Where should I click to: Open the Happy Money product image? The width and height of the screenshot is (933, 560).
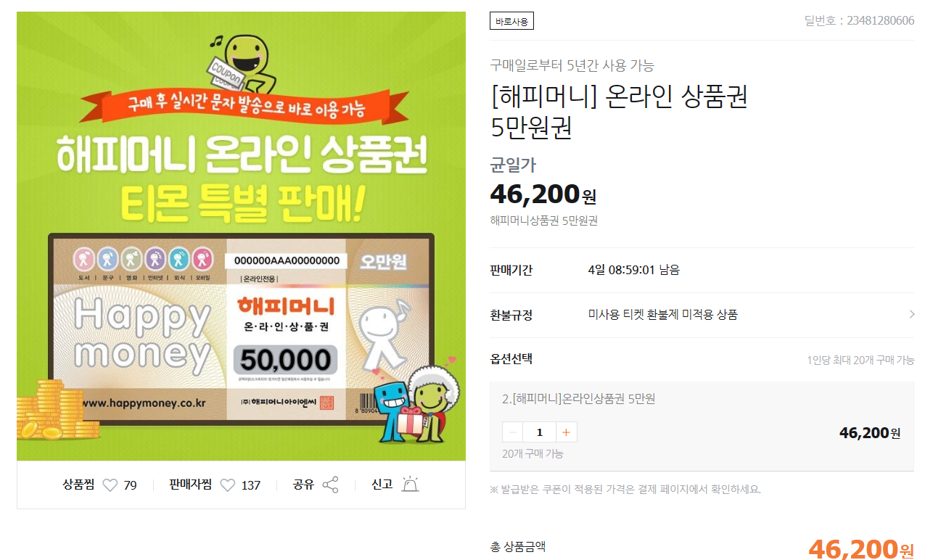point(241,236)
